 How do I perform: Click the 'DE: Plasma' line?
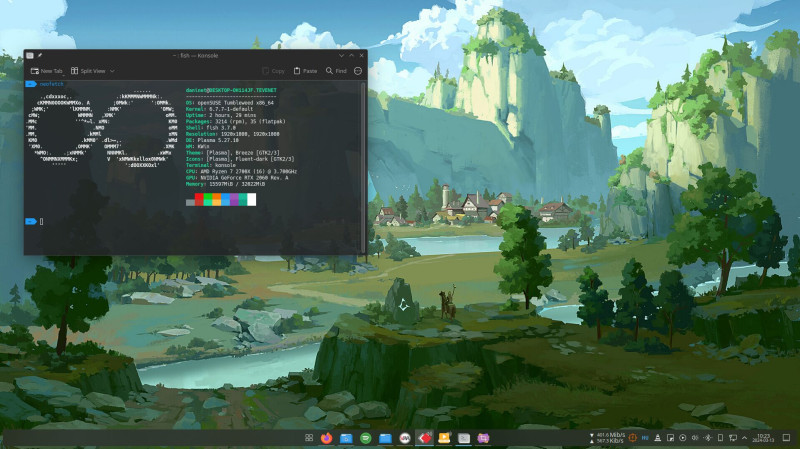(212, 140)
